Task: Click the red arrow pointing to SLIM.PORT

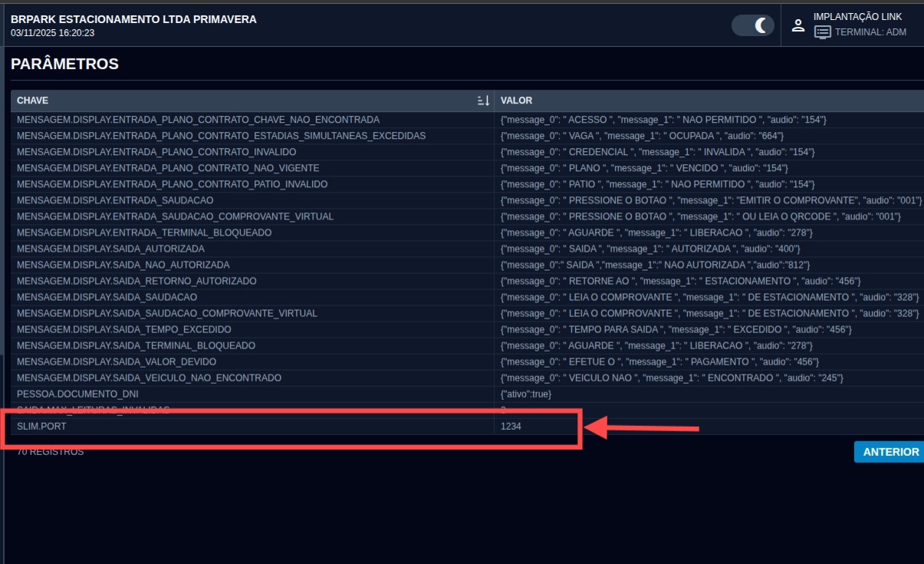Action: click(643, 429)
